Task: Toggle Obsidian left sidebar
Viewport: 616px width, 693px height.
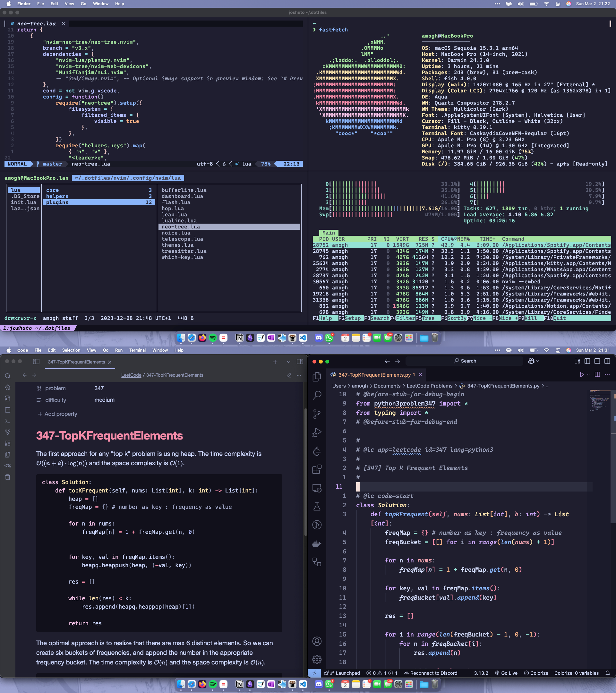Action: [36, 361]
